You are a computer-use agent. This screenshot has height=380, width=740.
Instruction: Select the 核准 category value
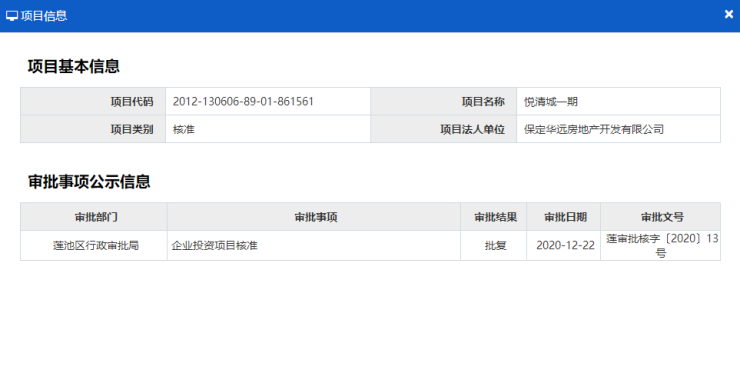(184, 129)
